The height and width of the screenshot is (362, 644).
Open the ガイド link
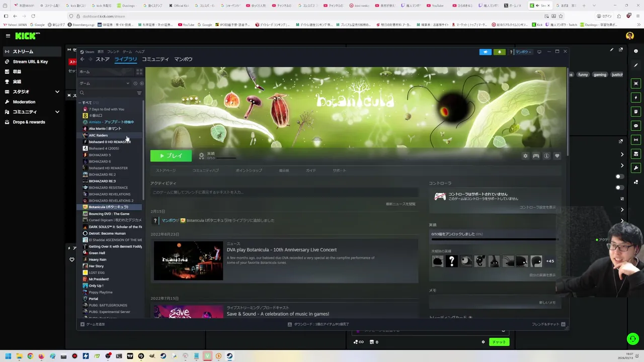(311, 170)
